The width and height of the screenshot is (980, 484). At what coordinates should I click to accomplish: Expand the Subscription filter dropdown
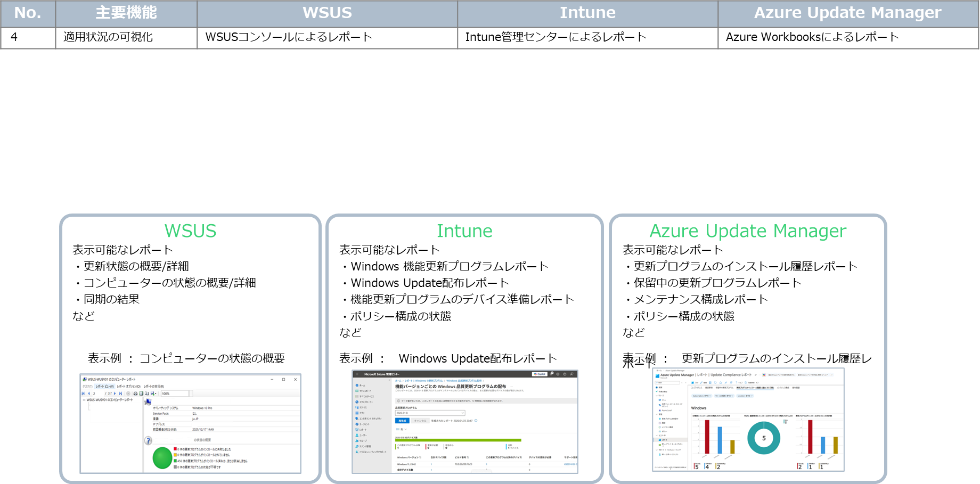[x=701, y=396]
